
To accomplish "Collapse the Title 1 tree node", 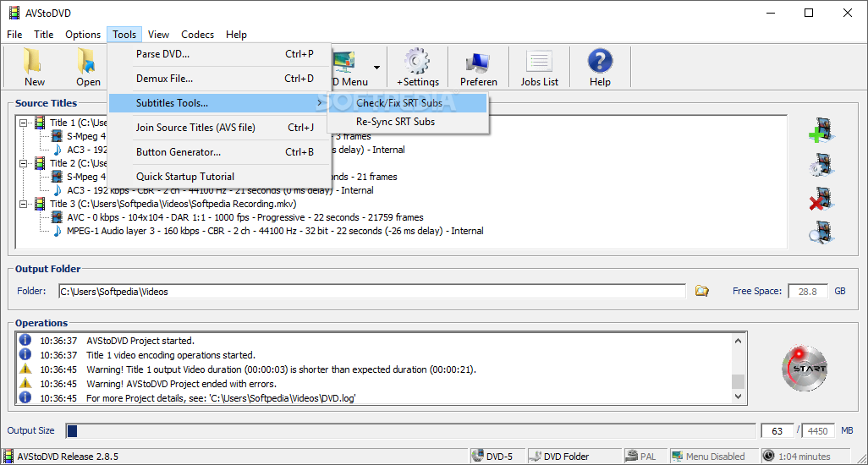I will [23, 123].
